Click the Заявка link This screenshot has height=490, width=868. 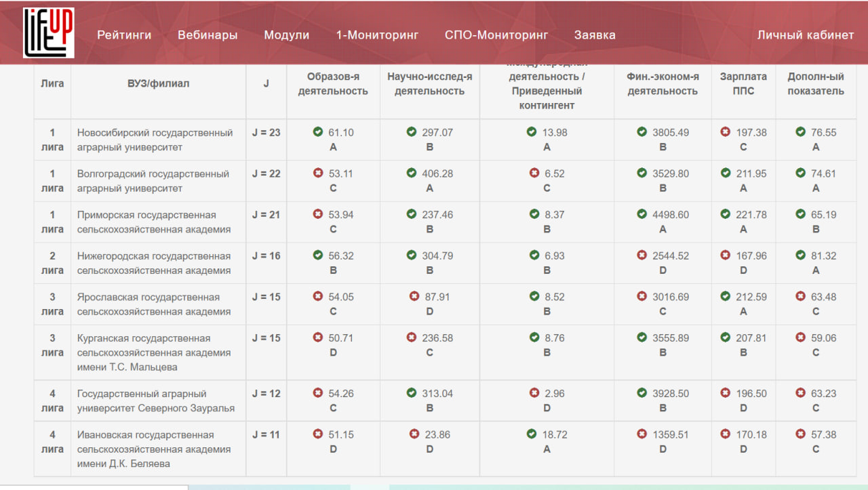tap(595, 35)
